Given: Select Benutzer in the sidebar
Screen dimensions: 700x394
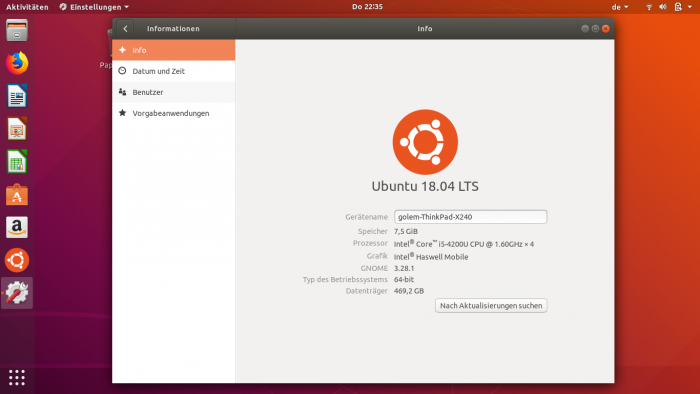Looking at the screenshot, I should point(174,92).
